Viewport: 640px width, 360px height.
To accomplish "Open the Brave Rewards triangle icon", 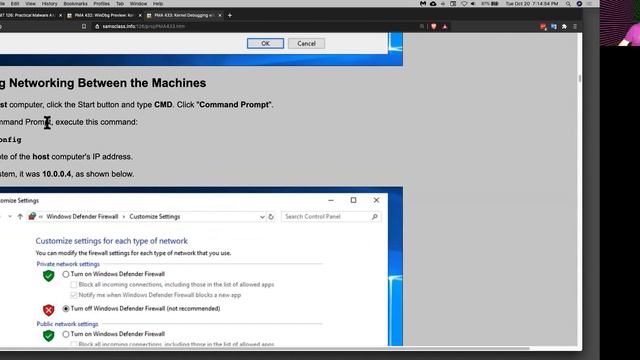I will click(x=445, y=26).
